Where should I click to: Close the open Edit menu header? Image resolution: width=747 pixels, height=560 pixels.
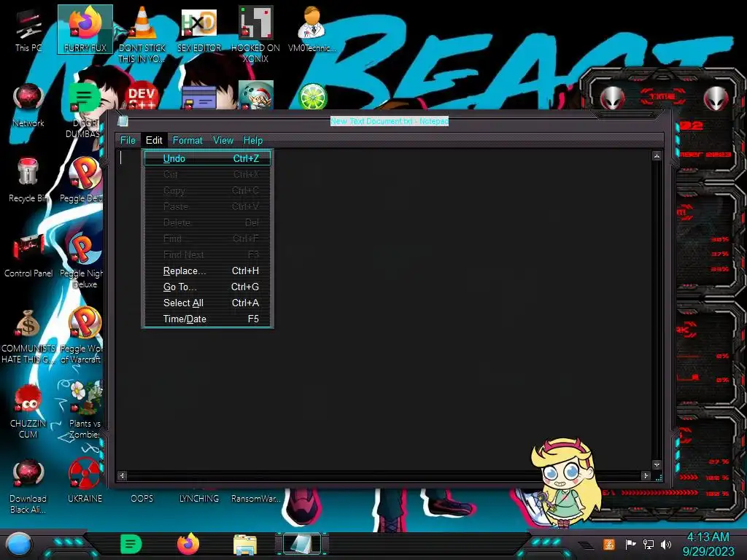(154, 141)
